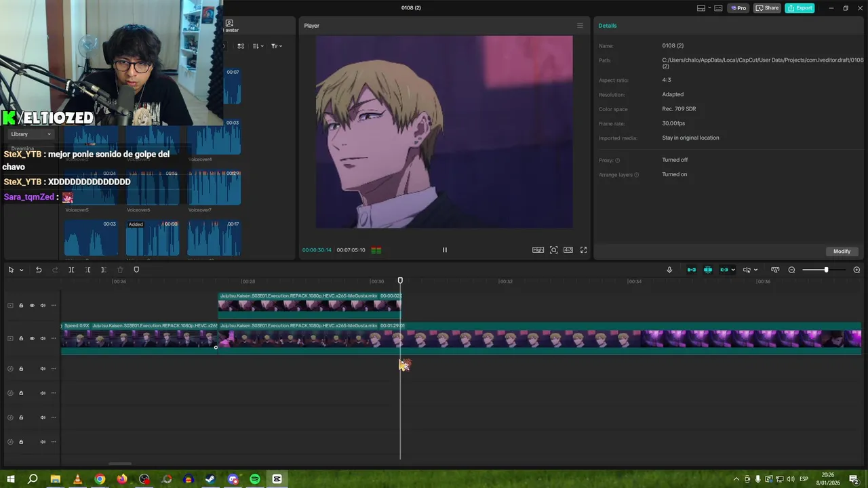Click the fullscreen preview icon
Screen dimensions: 868x488
(x=583, y=250)
